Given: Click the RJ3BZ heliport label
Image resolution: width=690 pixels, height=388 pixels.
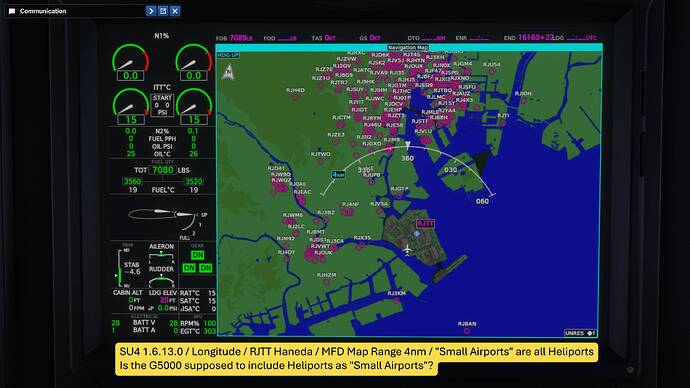Looking at the screenshot, I should [326, 212].
